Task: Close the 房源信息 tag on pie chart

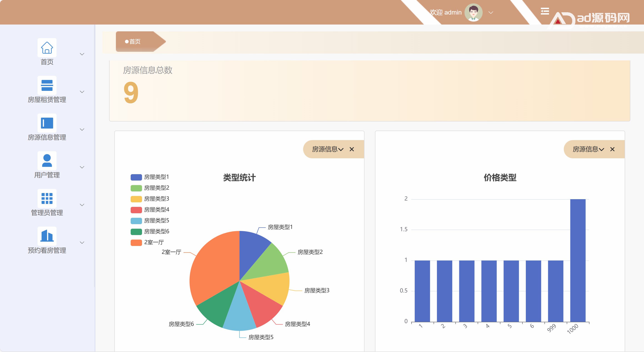Action: pyautogui.click(x=352, y=149)
